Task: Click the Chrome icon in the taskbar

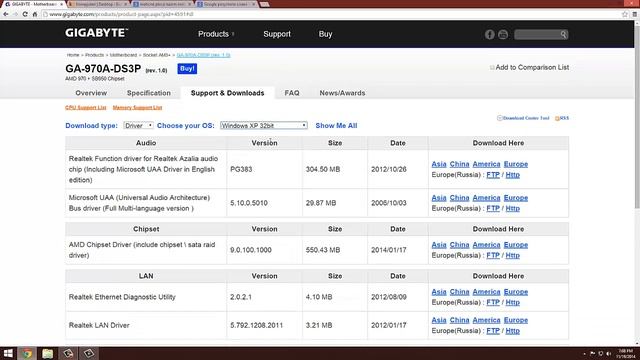Action: 27,353
